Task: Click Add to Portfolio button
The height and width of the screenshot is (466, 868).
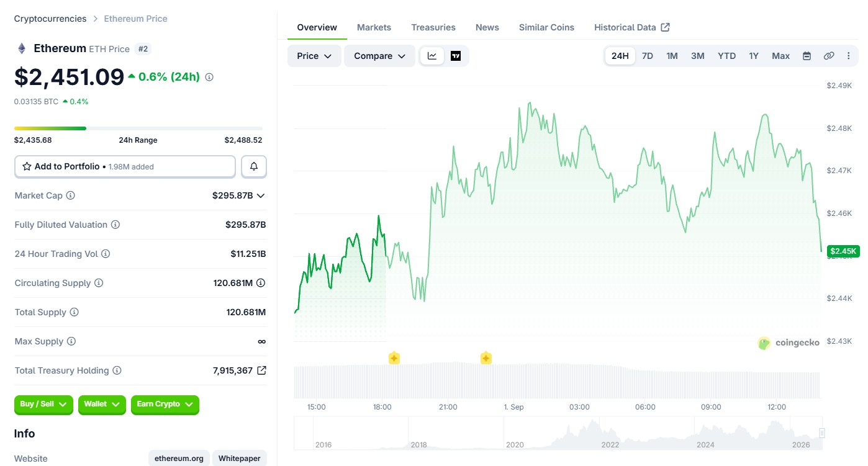Action: click(125, 166)
